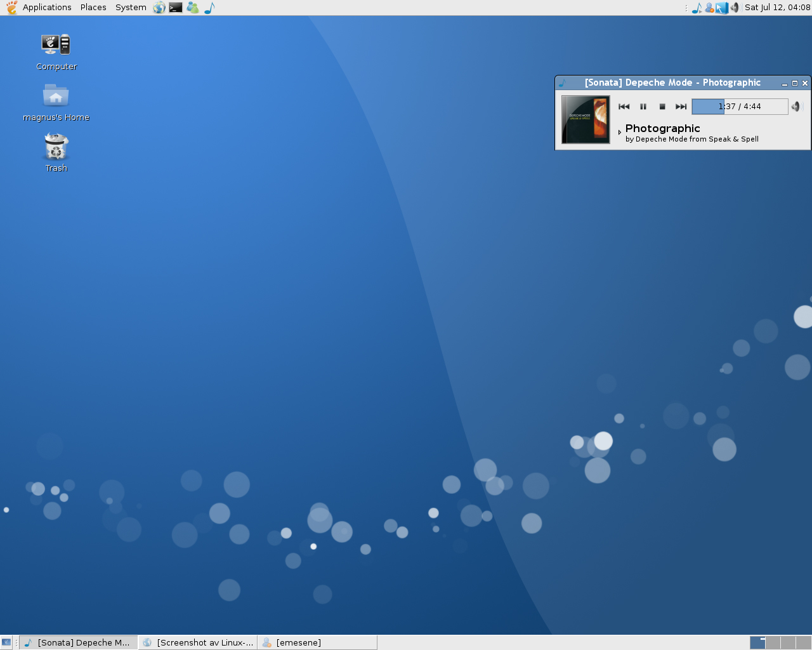
Task: Click Sonata music note tray icon
Action: [x=697, y=8]
